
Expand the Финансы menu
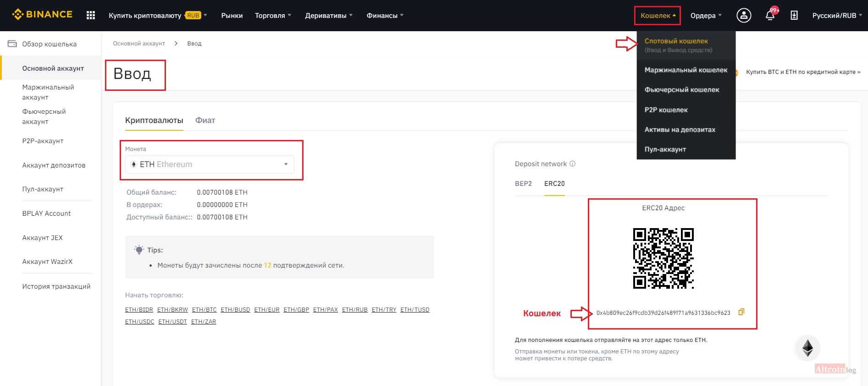pos(385,15)
